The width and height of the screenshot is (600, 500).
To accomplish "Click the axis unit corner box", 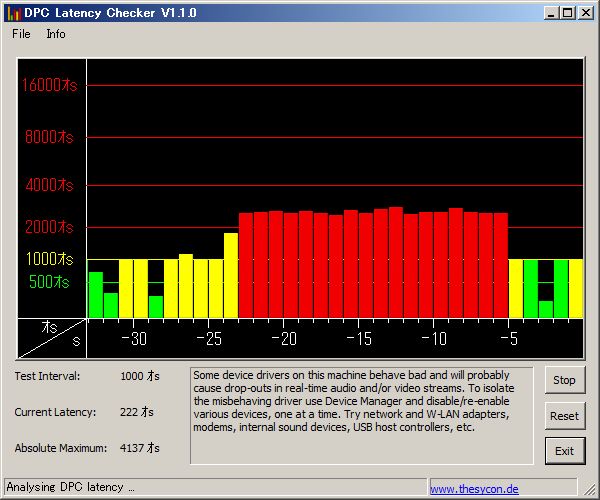I will (x=52, y=338).
